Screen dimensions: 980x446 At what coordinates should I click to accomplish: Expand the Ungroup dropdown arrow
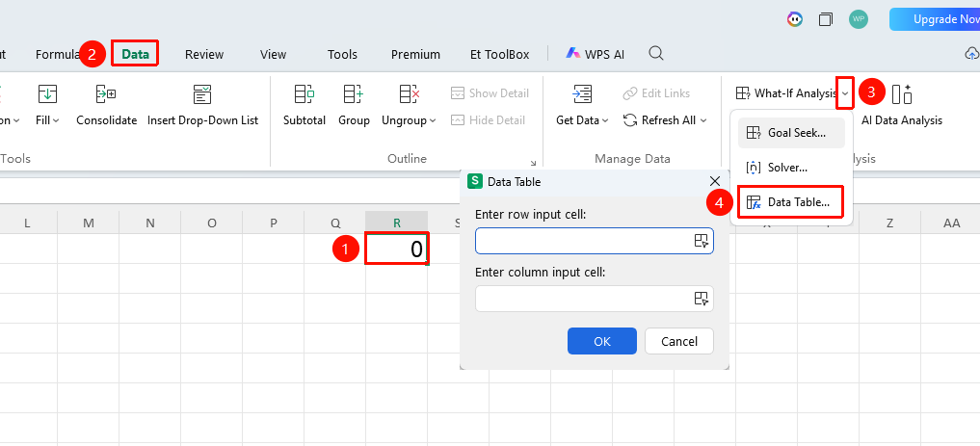coord(432,120)
